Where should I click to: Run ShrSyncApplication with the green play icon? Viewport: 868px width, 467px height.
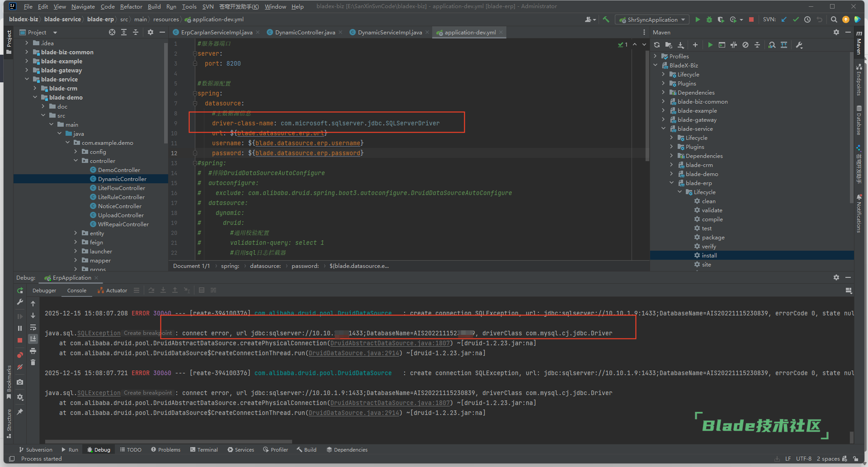click(x=698, y=19)
